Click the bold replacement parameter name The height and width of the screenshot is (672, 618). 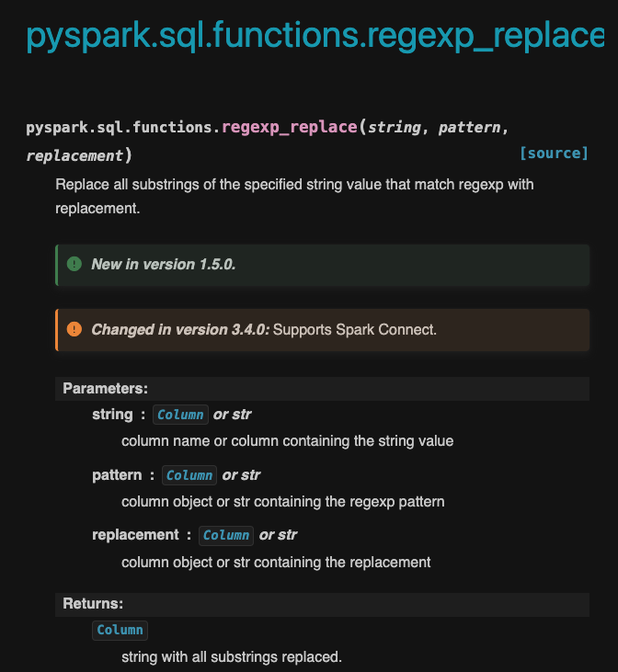135,535
